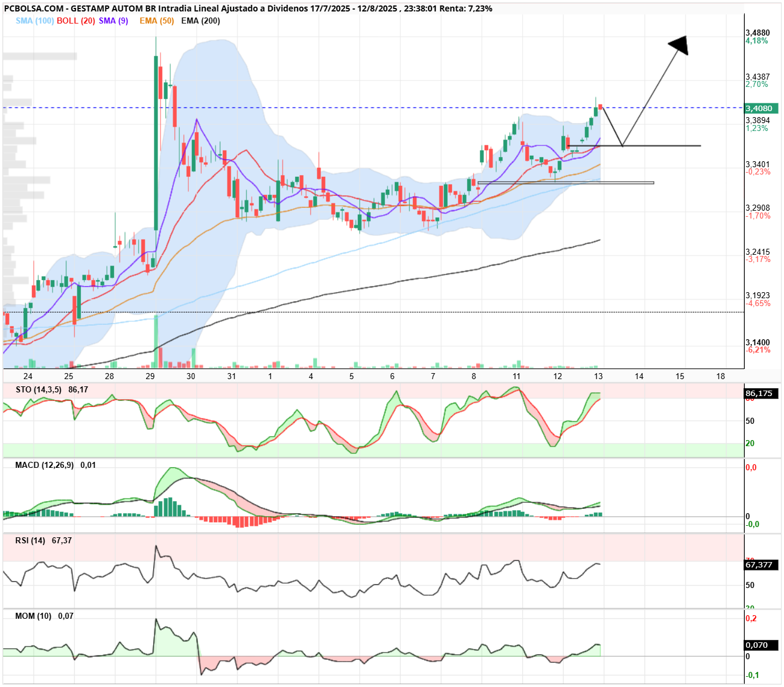This screenshot has height=687, width=784.
Task: Click the 3,3401 price axis label
Action: pos(757,164)
